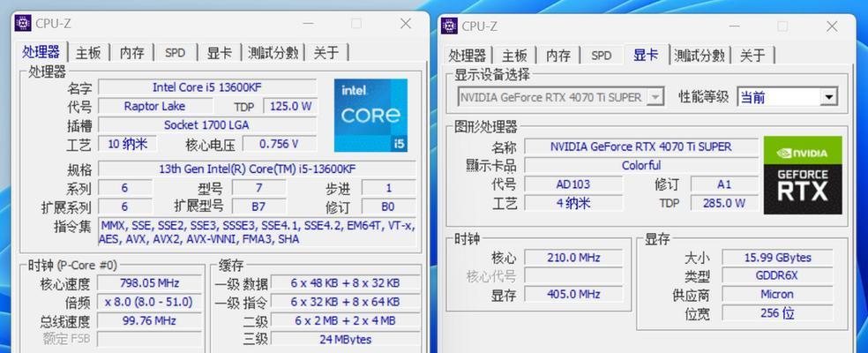
Task: Close the right CPU-Z window
Action: click(x=832, y=26)
